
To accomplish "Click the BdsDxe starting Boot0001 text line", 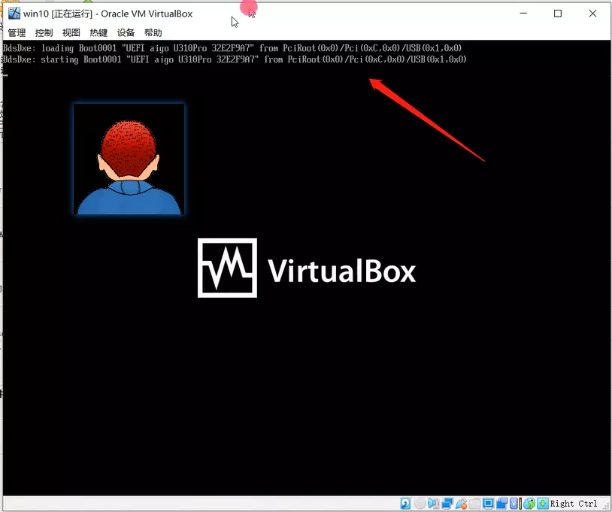I will tap(235, 59).
